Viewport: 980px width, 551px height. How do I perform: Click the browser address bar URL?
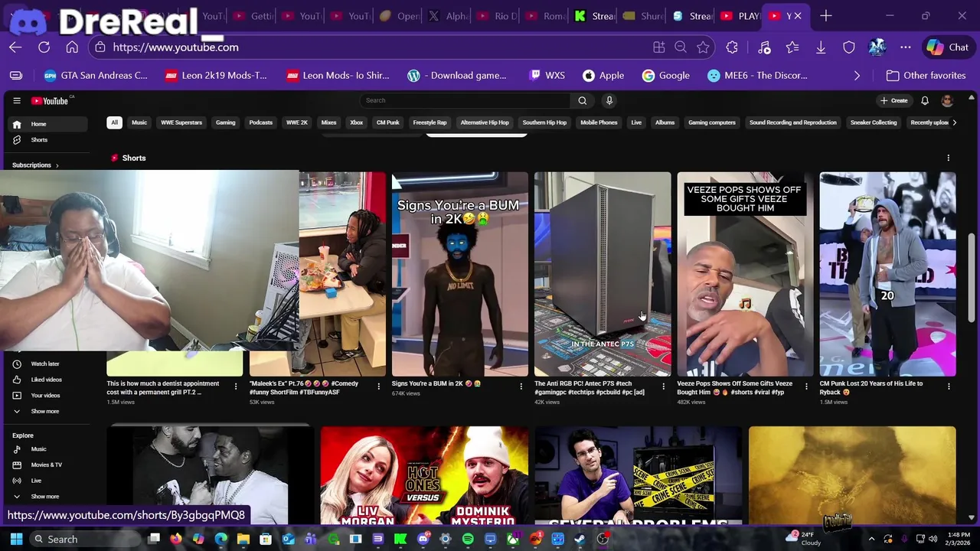tap(175, 47)
